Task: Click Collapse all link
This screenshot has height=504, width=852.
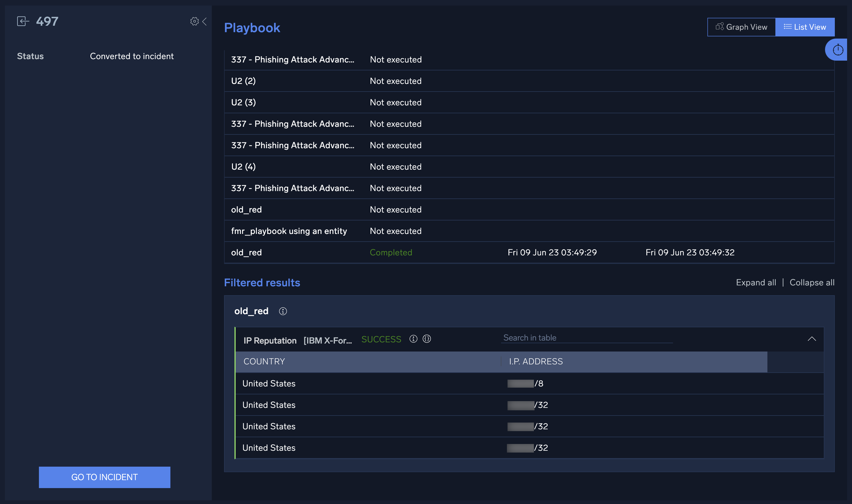Action: 812,283
